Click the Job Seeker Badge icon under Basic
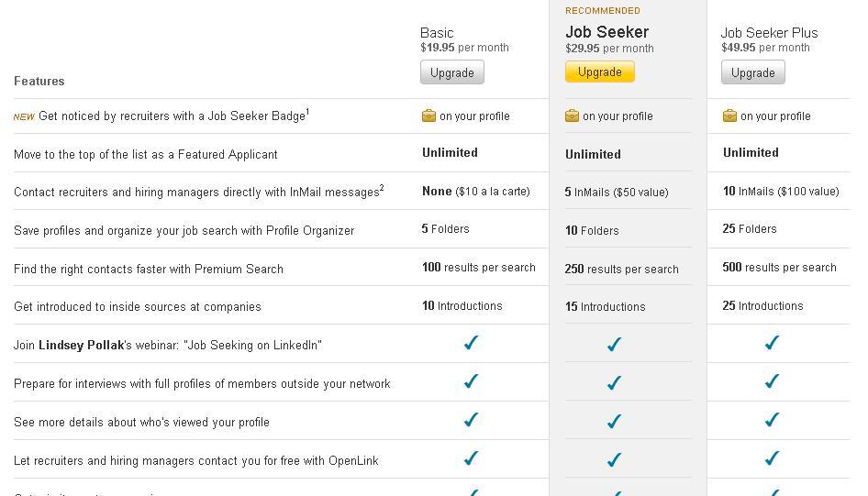 pos(428,116)
